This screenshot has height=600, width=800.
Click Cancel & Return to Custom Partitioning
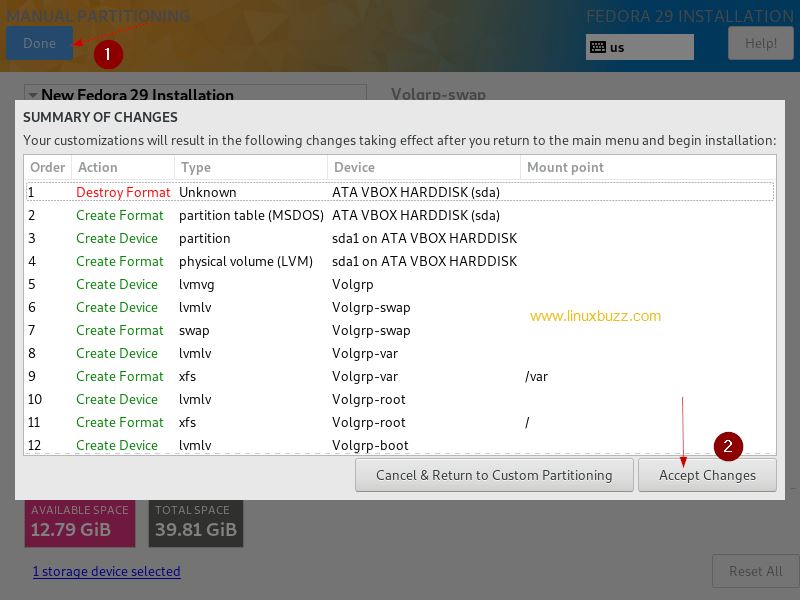[494, 475]
